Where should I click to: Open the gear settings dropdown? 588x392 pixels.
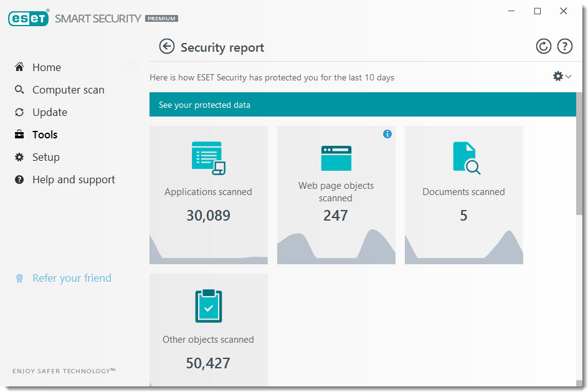tap(562, 76)
